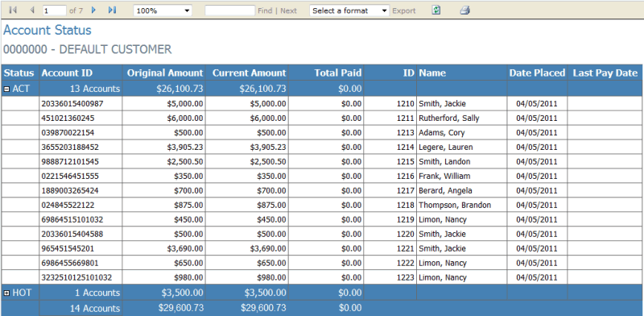Print the report
Viewport: 644px width, 316px height.
[x=464, y=10]
